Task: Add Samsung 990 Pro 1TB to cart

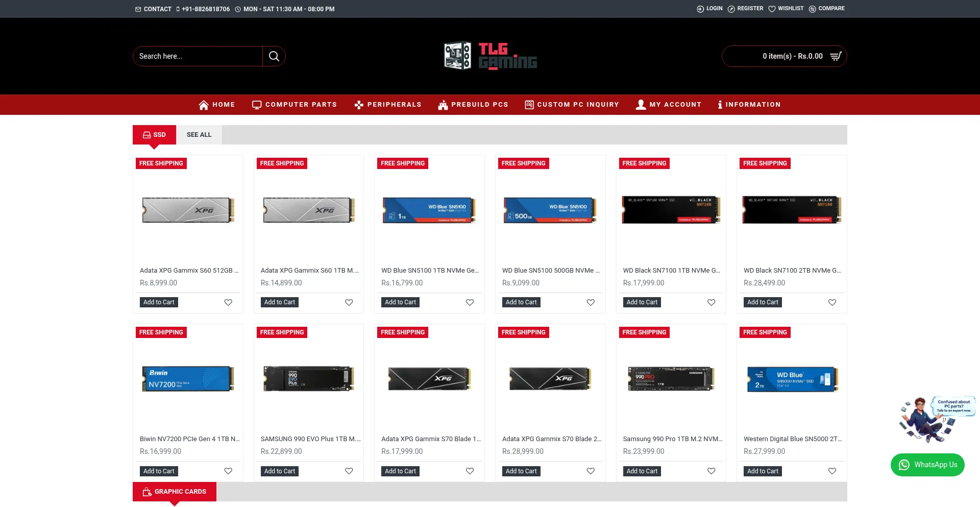Action: (642, 471)
